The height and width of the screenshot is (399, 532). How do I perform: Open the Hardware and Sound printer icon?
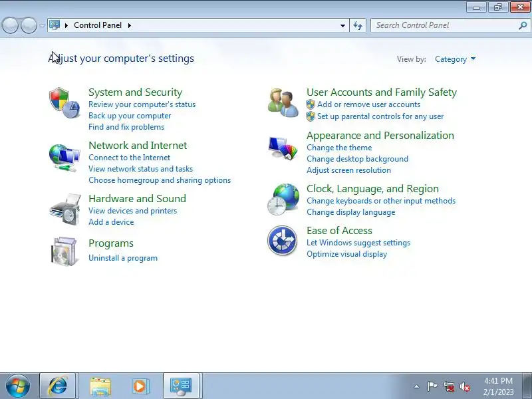tap(65, 209)
